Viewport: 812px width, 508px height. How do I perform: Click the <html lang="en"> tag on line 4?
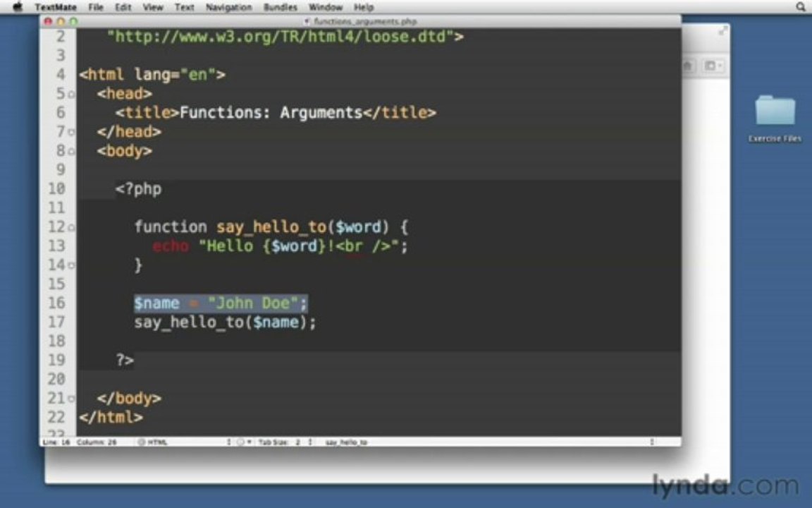point(152,75)
